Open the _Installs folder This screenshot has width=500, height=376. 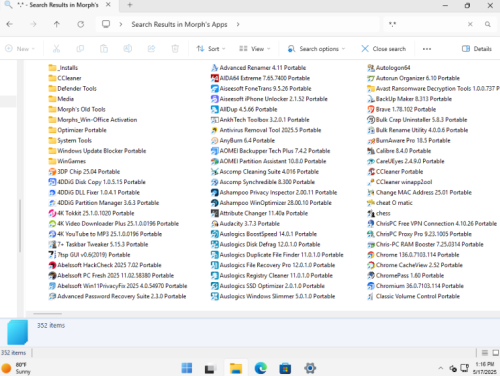pos(63,68)
